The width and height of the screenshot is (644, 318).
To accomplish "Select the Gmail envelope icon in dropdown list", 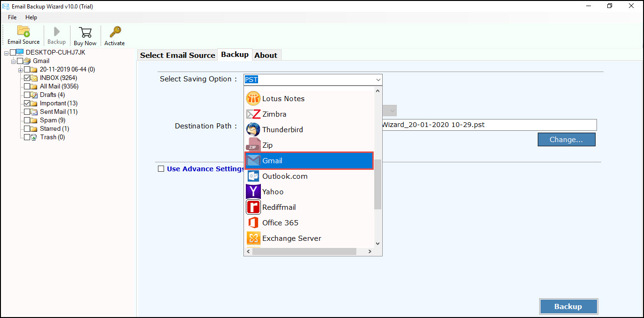I will (253, 160).
